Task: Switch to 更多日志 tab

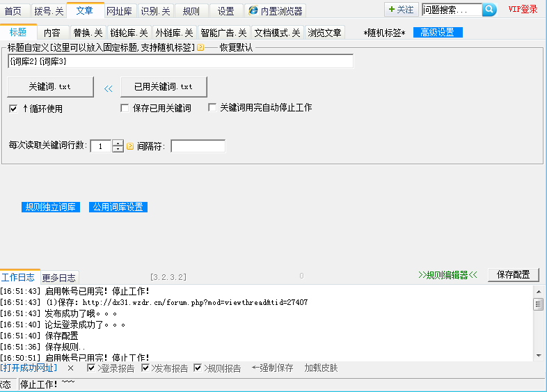Action: pos(59,278)
